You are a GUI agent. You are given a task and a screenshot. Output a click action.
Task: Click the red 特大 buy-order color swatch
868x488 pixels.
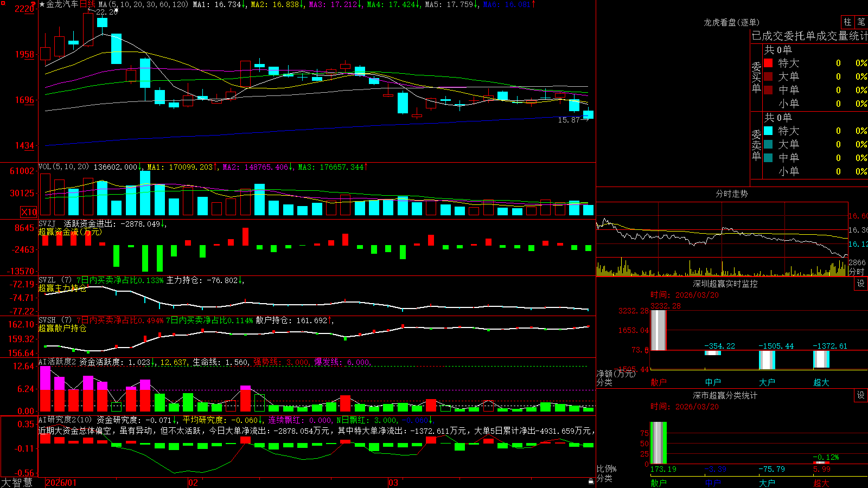coord(768,63)
